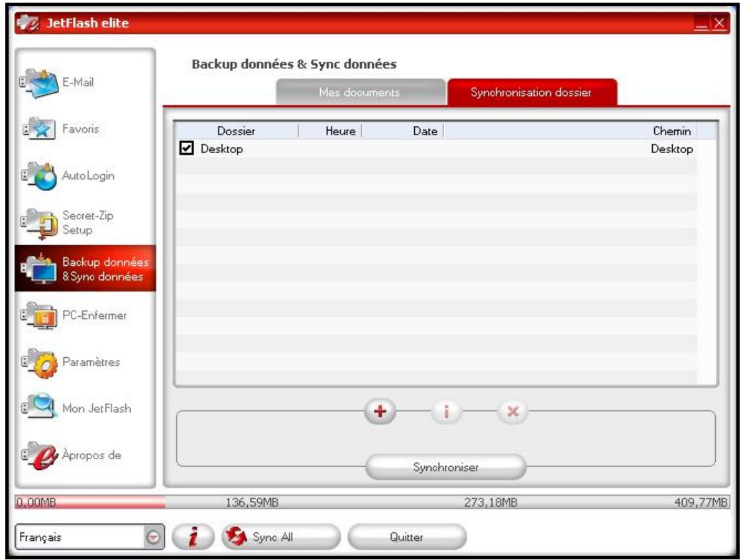The height and width of the screenshot is (560, 741).
Task: Click the 273,18MB capacity marker
Action: [x=490, y=502]
